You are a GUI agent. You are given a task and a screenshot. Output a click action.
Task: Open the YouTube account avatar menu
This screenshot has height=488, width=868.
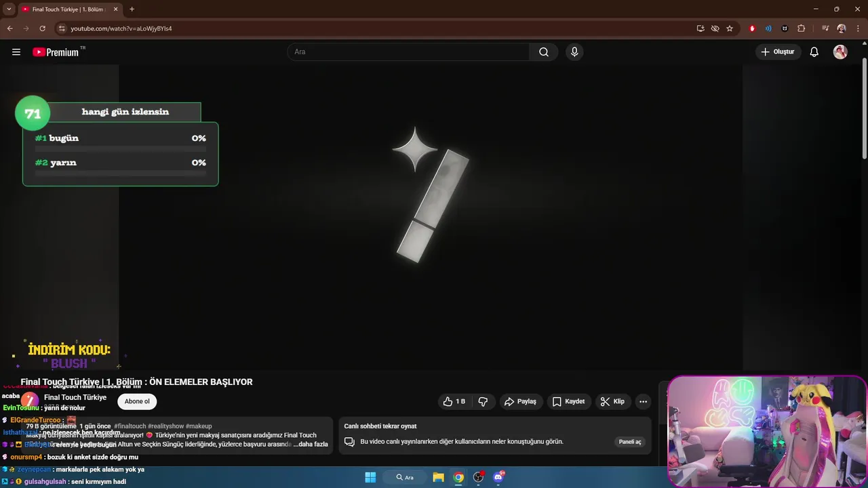pos(840,52)
